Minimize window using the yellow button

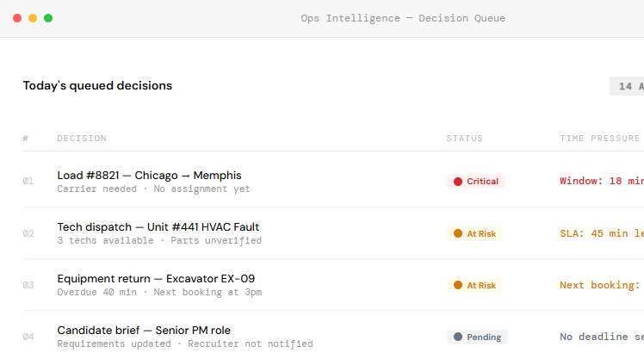(33, 18)
